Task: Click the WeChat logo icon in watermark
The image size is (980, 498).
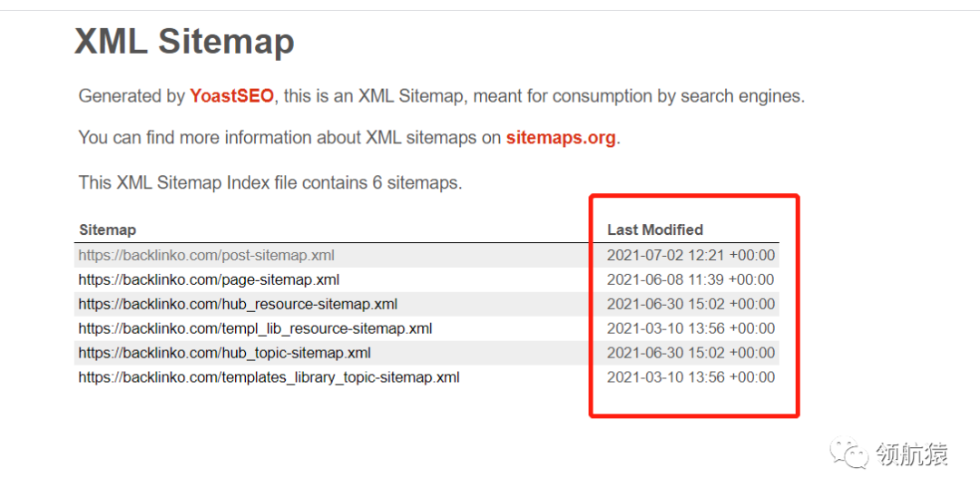Action: click(x=851, y=454)
